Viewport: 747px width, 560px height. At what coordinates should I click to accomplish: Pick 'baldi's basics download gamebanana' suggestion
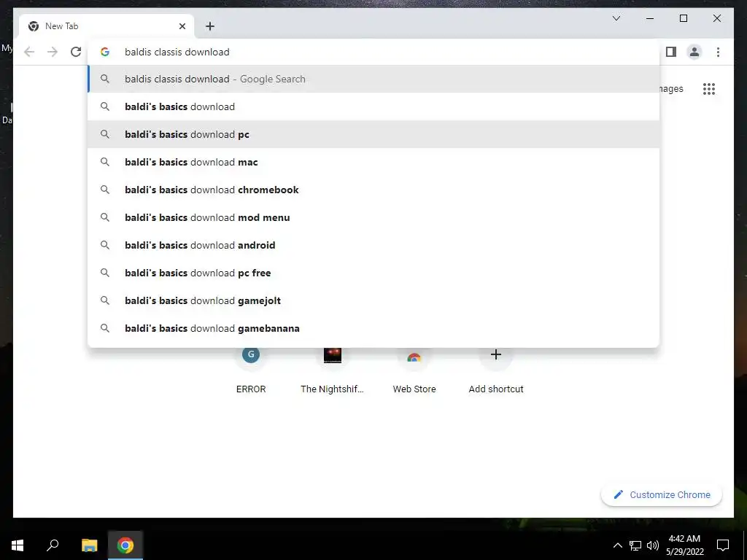373,328
